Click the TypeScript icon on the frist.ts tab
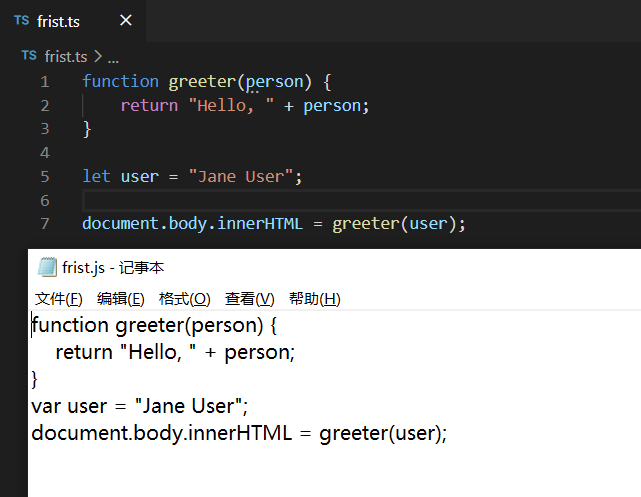 (x=22, y=20)
